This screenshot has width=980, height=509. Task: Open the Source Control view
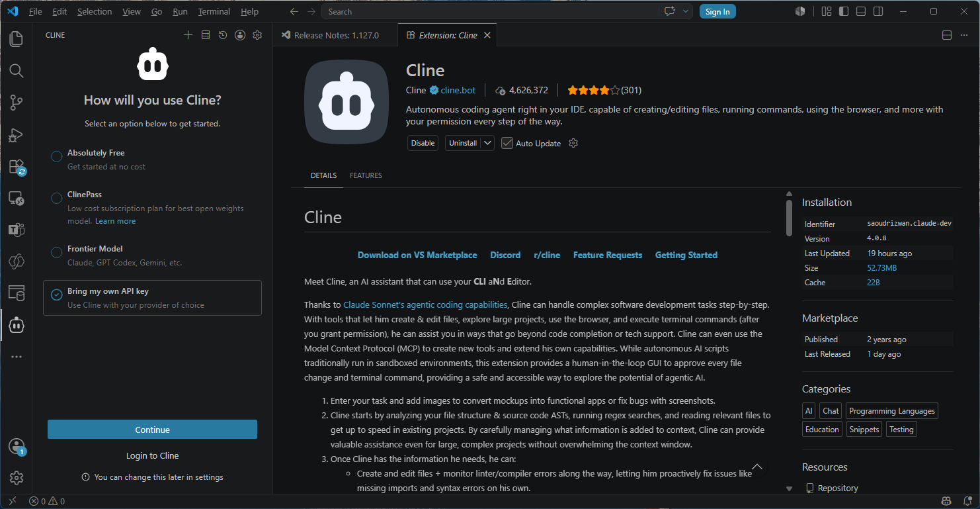point(17,103)
